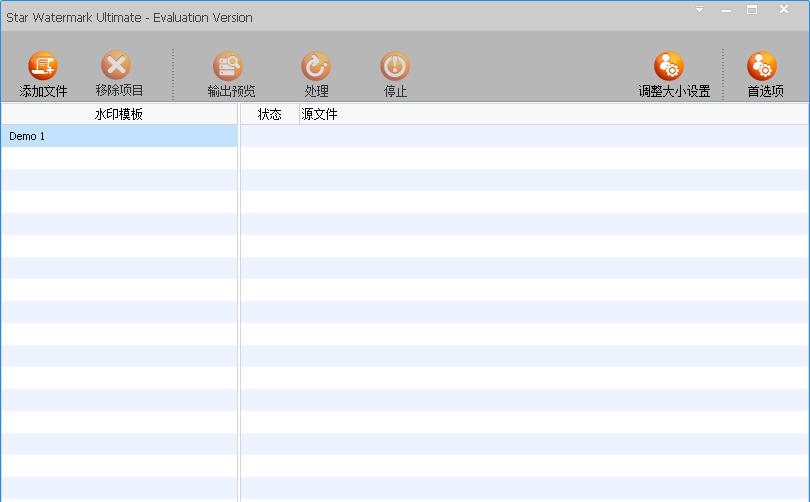The height and width of the screenshot is (502, 810).
Task: Click the 输出预览 text label in toolbar
Action: (x=231, y=91)
